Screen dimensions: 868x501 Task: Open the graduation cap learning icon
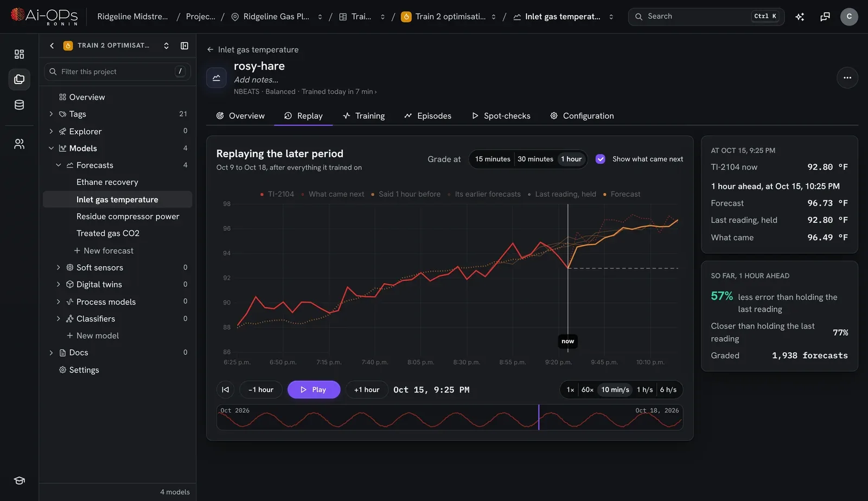coord(19,480)
